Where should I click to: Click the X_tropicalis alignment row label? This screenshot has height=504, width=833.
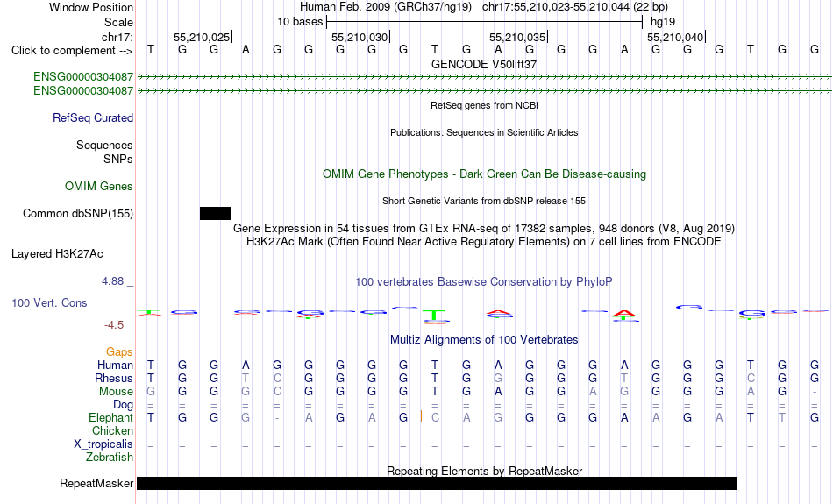point(103,444)
